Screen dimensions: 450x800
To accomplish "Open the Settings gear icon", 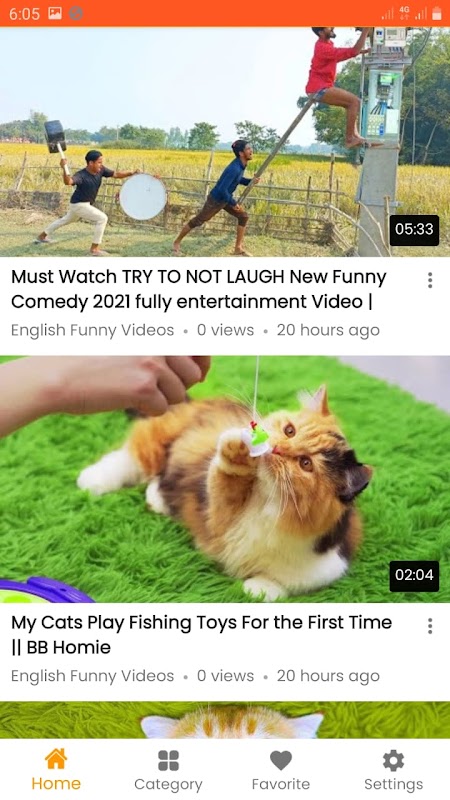I will [x=393, y=760].
